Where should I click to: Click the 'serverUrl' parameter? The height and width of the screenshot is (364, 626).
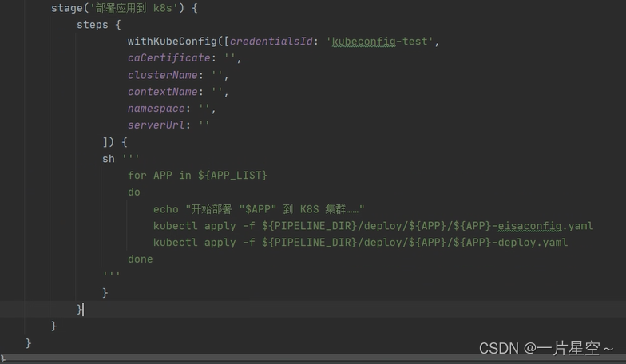pyautogui.click(x=156, y=125)
